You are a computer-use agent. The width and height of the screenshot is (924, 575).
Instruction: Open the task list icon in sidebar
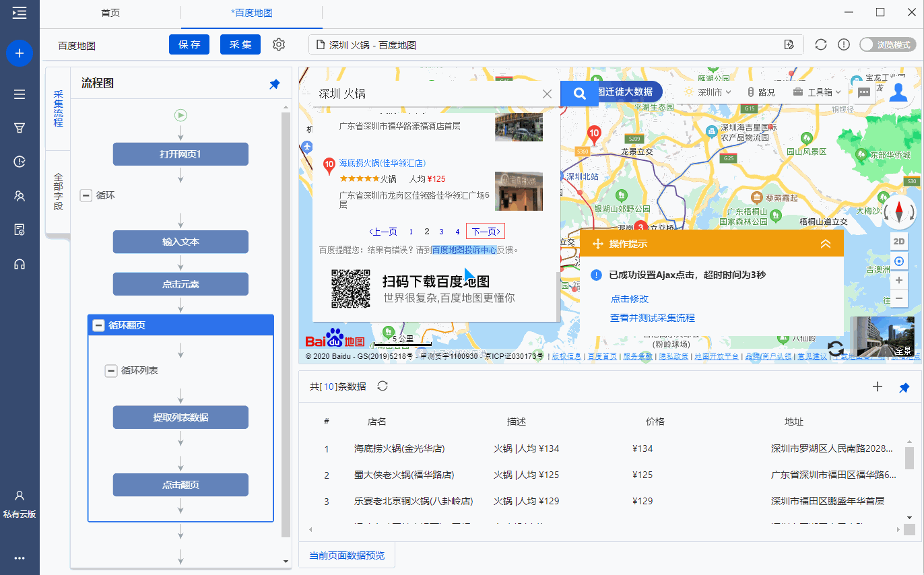(x=20, y=94)
